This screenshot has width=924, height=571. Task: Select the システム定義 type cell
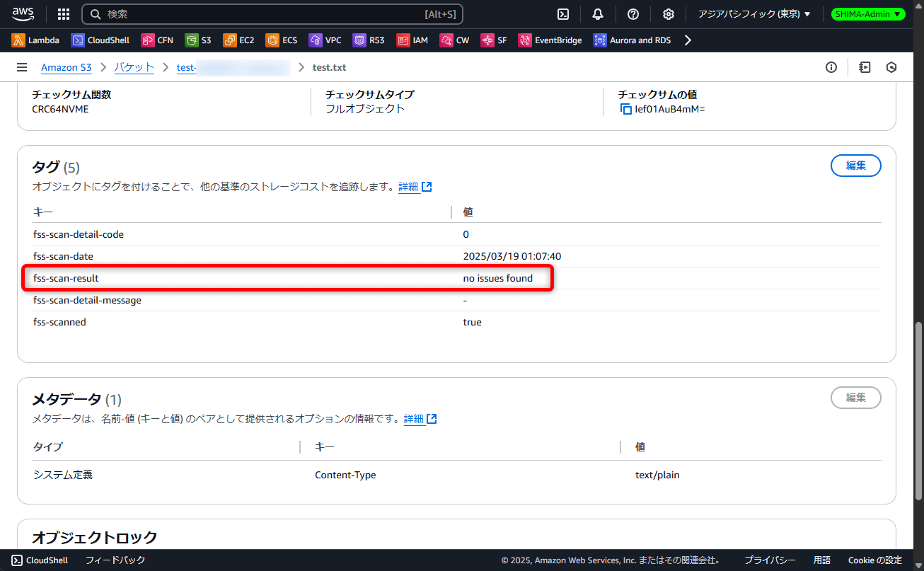click(x=63, y=475)
